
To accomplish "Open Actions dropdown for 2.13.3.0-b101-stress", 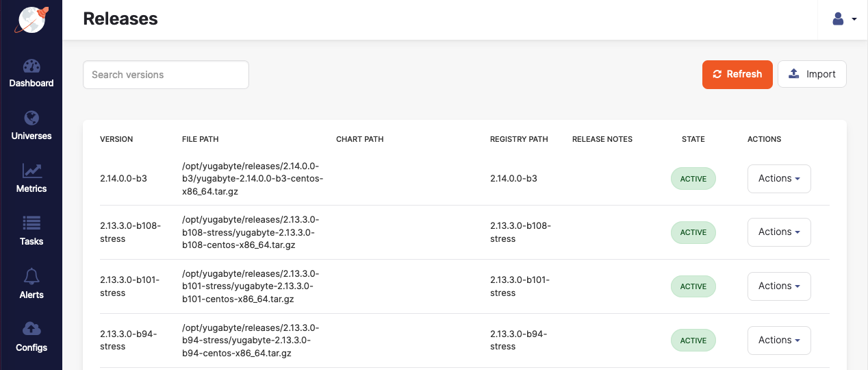I will point(779,286).
